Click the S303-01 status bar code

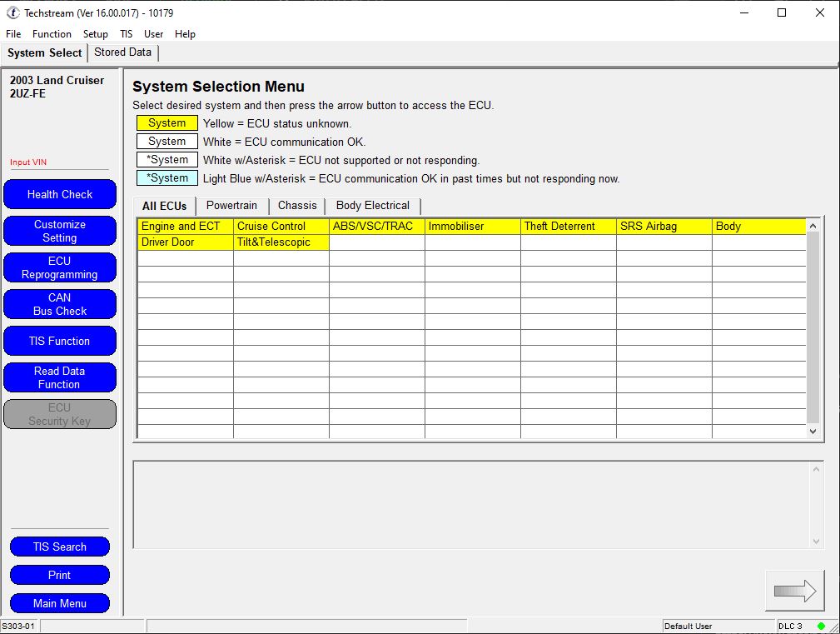pos(19,626)
